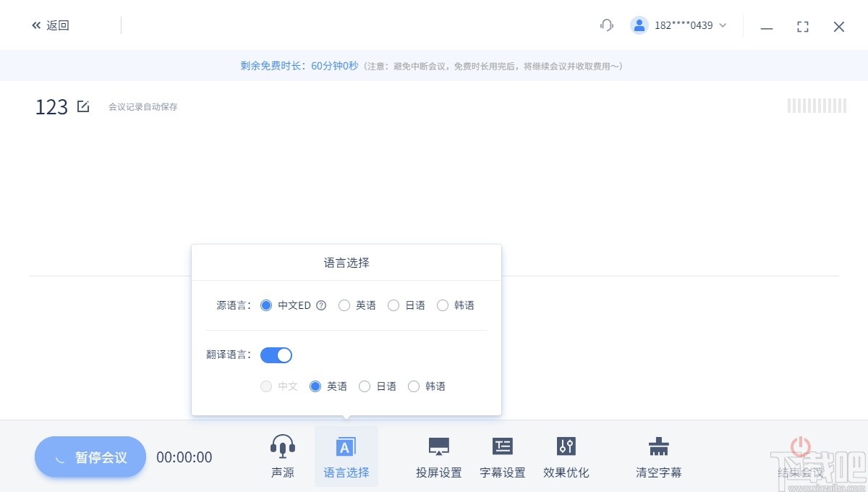This screenshot has height=492, width=868.
Task: Toggle the 翻译语言 translation switch off
Action: coord(276,355)
